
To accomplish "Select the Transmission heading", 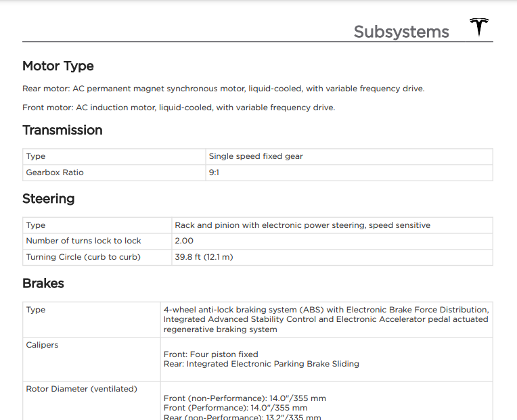I will 62,130.
